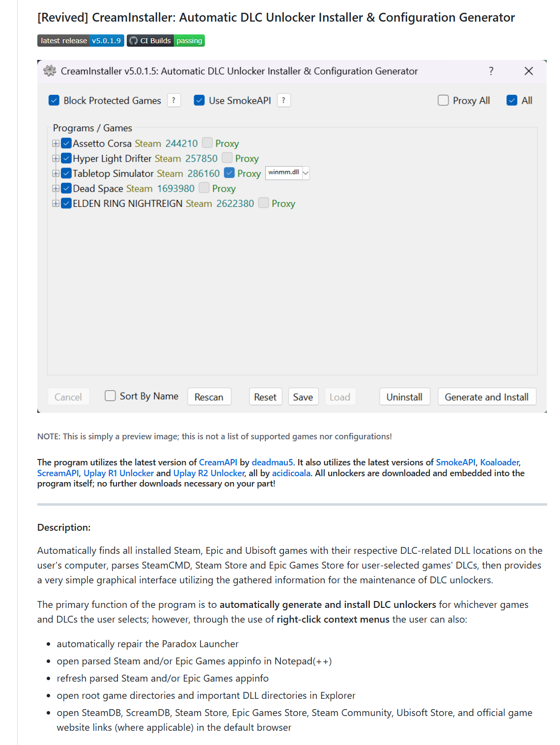
Task: Enable the Proxy All checkbox
Action: click(443, 100)
